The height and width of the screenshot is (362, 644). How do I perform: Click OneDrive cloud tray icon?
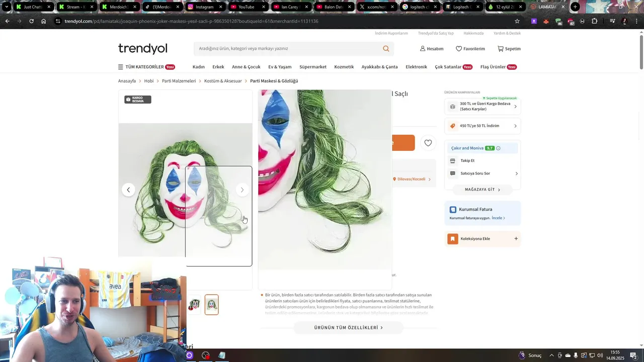pyautogui.click(x=568, y=355)
